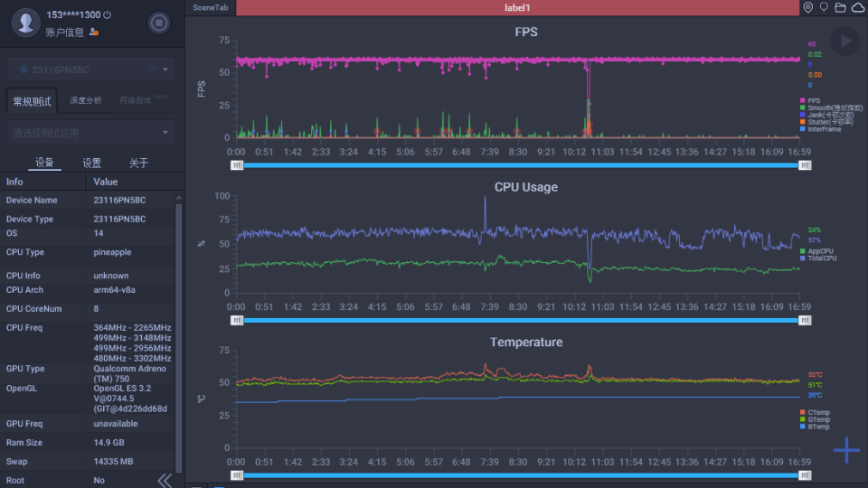Screen dimensions: 868x488
Task: Click the device info table scrollbar
Action: click(x=178, y=337)
